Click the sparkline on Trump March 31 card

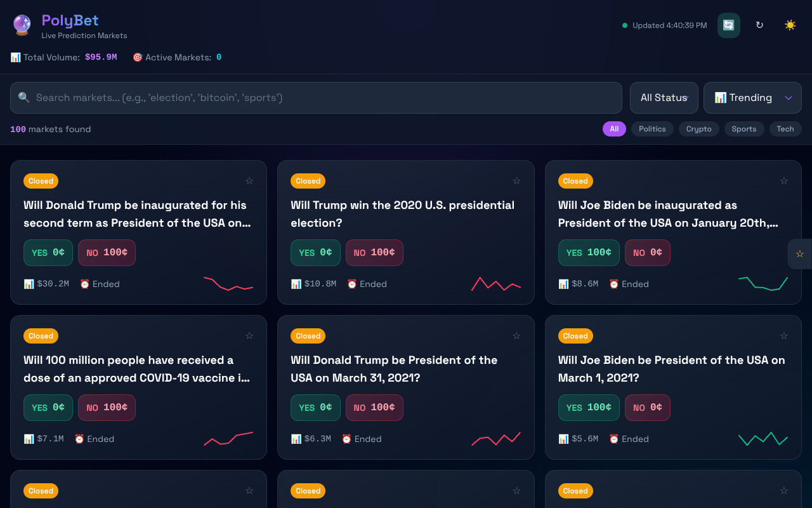(x=496, y=438)
